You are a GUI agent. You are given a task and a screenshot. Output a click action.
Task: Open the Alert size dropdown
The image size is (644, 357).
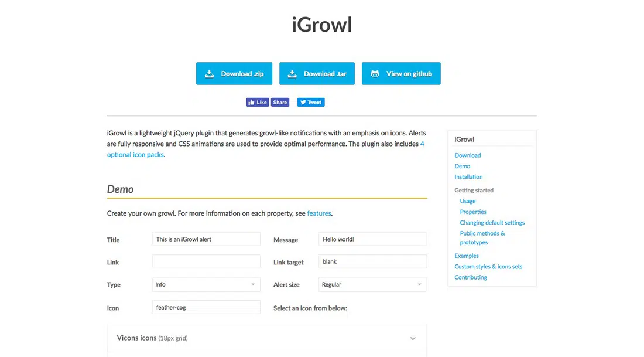(x=373, y=284)
